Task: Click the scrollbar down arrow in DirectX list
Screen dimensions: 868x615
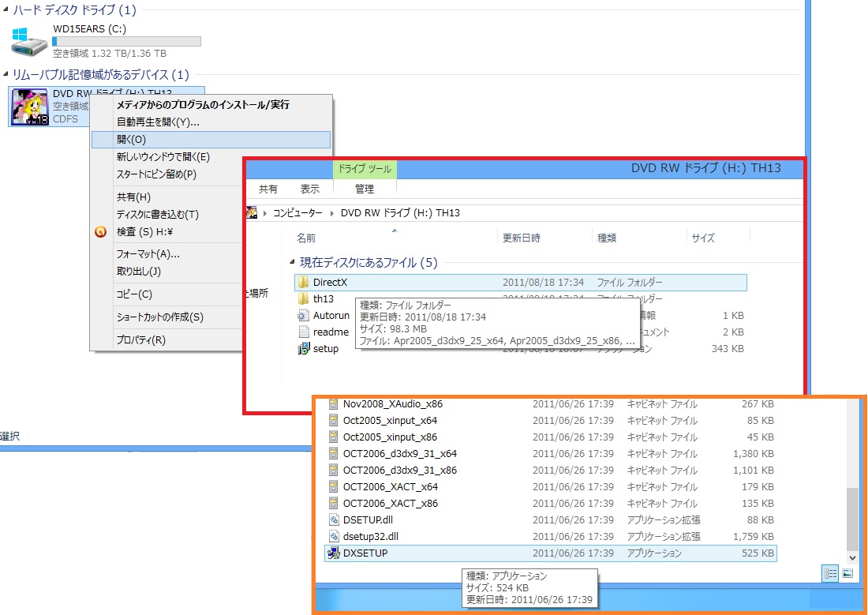Action: (x=853, y=558)
